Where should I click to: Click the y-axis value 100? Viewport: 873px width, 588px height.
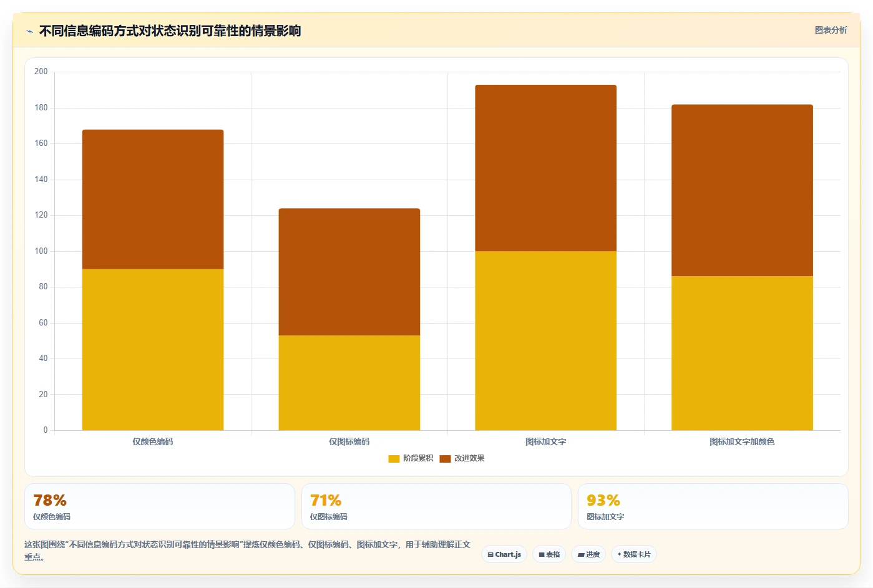pos(41,251)
